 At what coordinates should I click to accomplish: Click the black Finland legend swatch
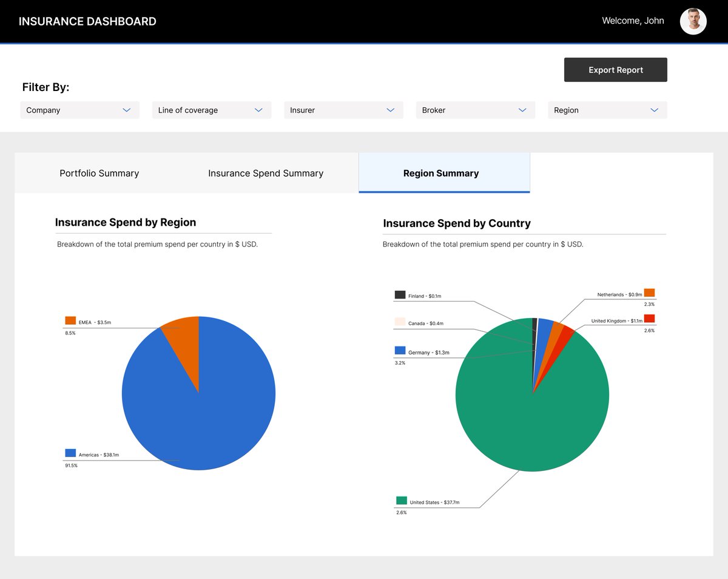[400, 294]
